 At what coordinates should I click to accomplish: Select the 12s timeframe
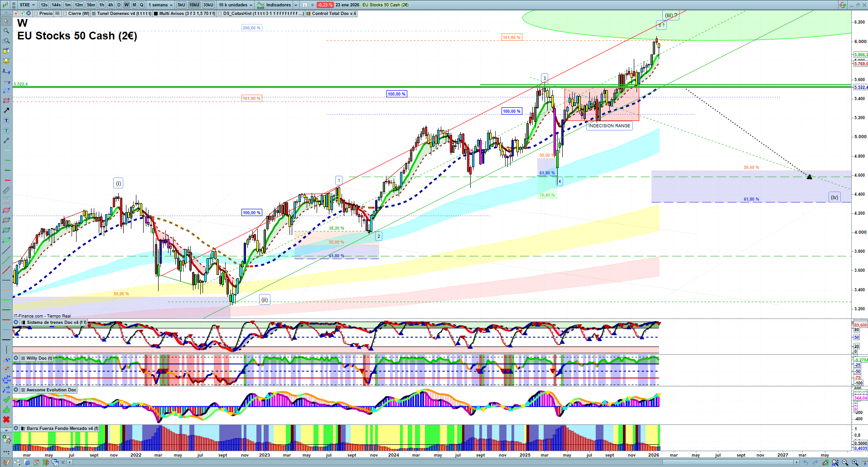click(44, 5)
